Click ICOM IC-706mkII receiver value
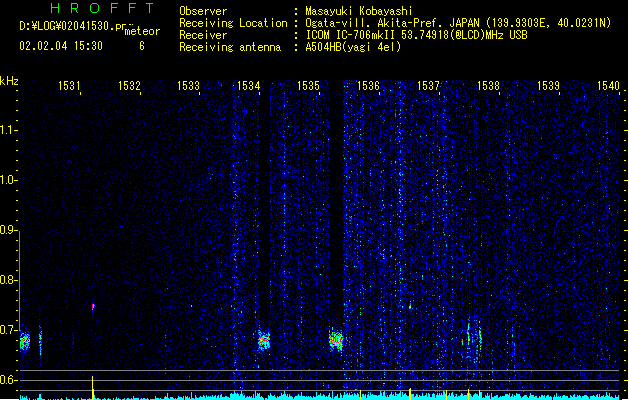Screen dimensions: 629x400 (x=416, y=35)
